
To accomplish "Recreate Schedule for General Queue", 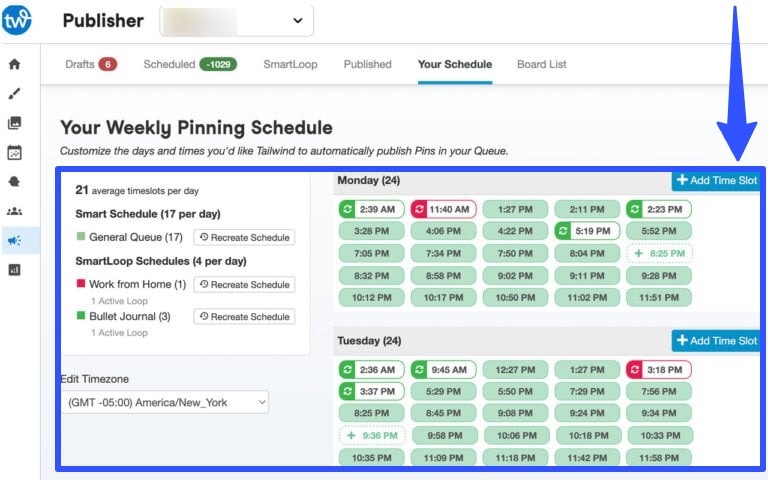I will (244, 237).
